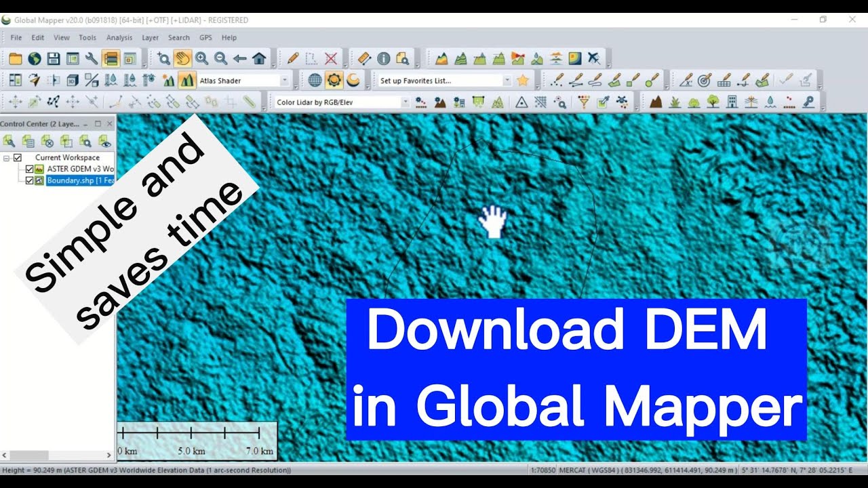This screenshot has height=488, width=868.
Task: Collapse the Current Workspace tree node
Action: coord(6,157)
